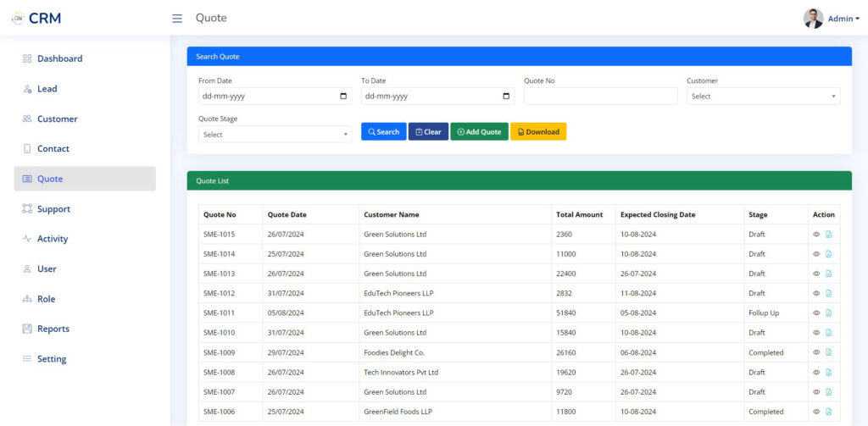
Task: Open PDF icon for quote SME-1009
Action: coord(829,352)
